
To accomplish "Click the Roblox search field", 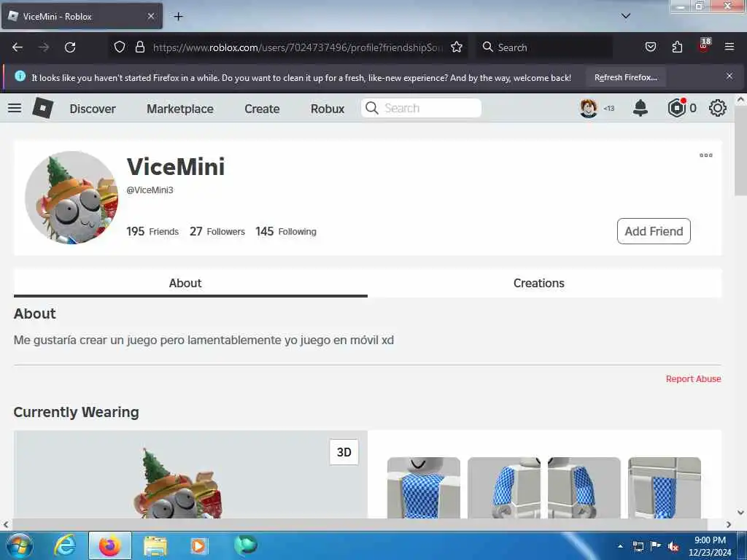I will point(422,108).
